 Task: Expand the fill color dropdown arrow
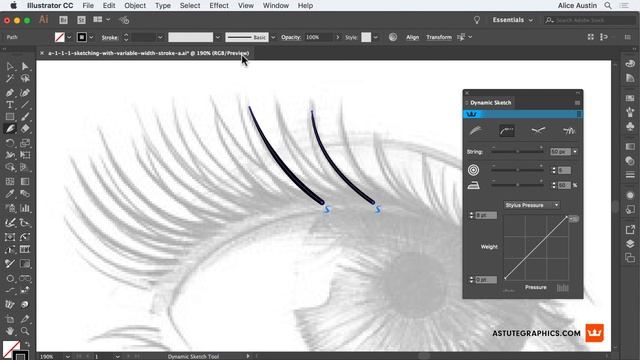click(69, 37)
